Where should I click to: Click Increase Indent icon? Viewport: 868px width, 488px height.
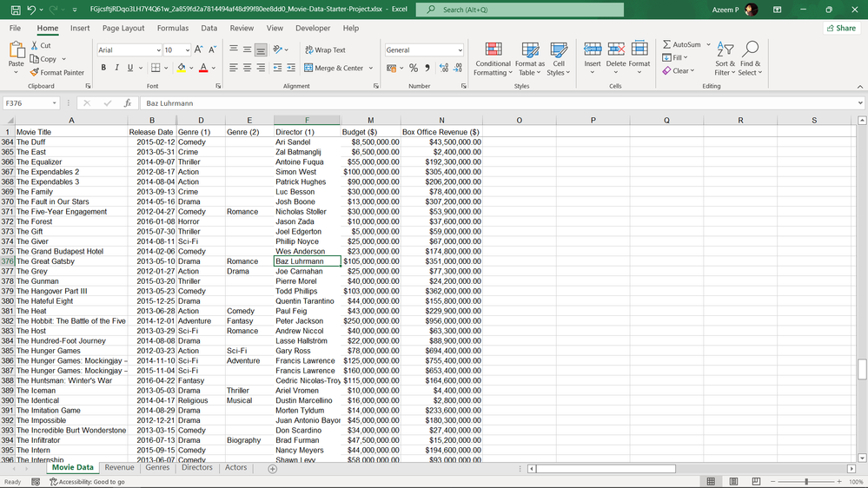coord(291,68)
